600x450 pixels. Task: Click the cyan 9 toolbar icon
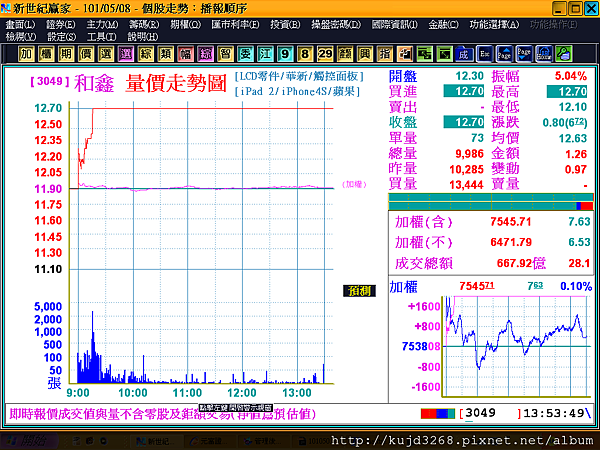tap(285, 54)
